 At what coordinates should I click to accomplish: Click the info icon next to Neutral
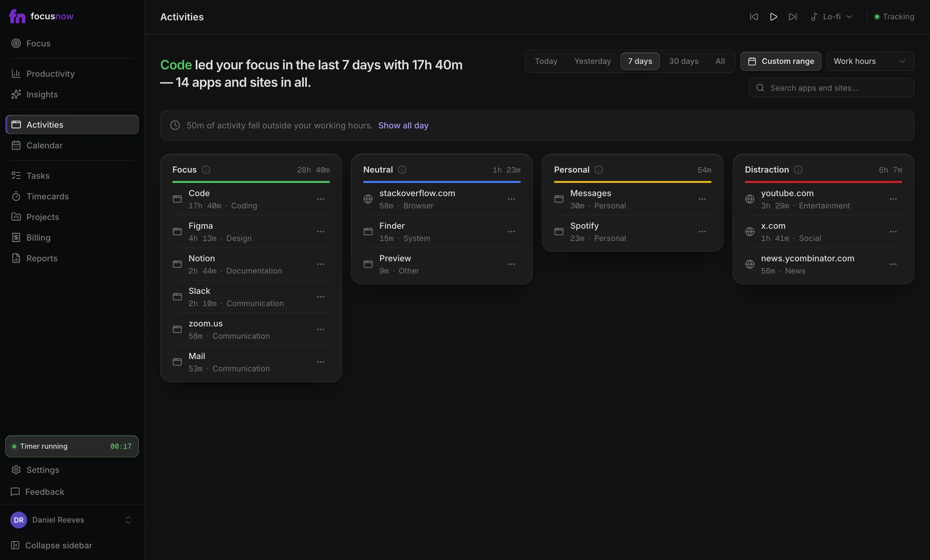pyautogui.click(x=402, y=170)
